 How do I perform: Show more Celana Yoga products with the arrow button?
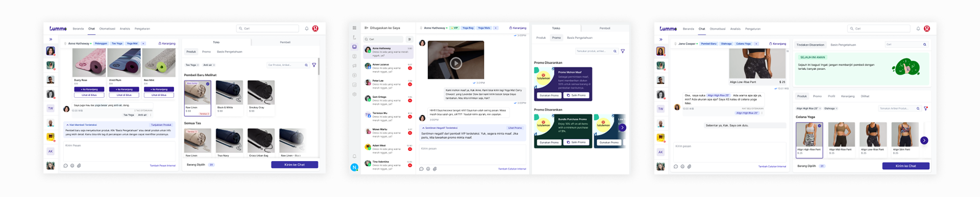pos(924,140)
